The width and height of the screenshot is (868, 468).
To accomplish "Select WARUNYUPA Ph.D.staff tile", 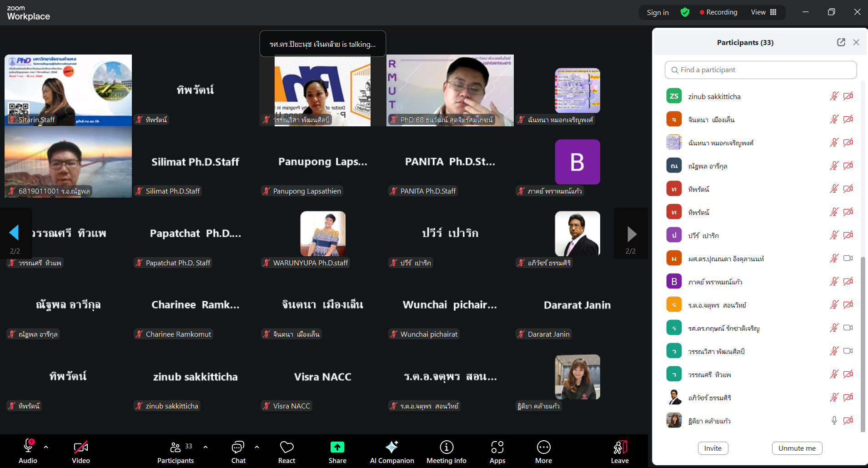I will [323, 234].
